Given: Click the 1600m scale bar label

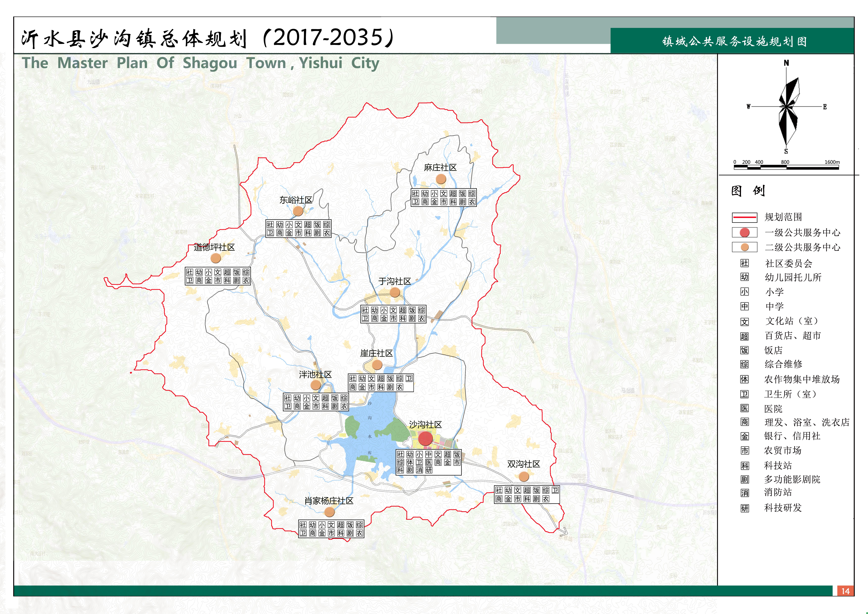Looking at the screenshot, I should [832, 162].
